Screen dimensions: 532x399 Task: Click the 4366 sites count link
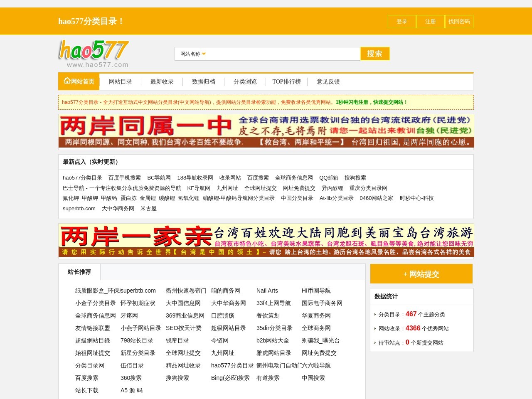[413, 328]
